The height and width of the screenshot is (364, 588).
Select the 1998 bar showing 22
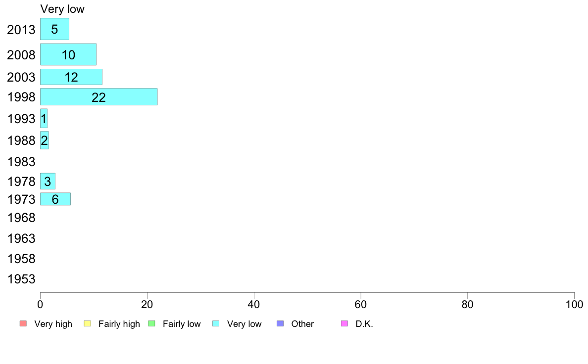(99, 97)
